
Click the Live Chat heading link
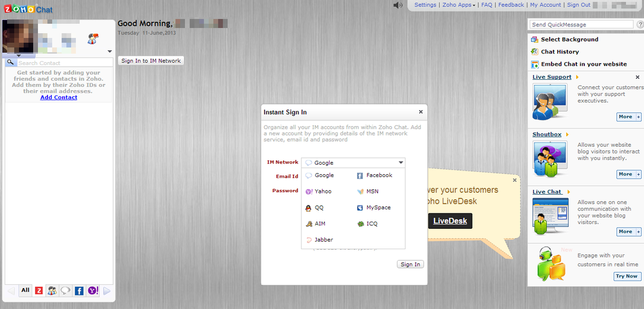pyautogui.click(x=547, y=192)
